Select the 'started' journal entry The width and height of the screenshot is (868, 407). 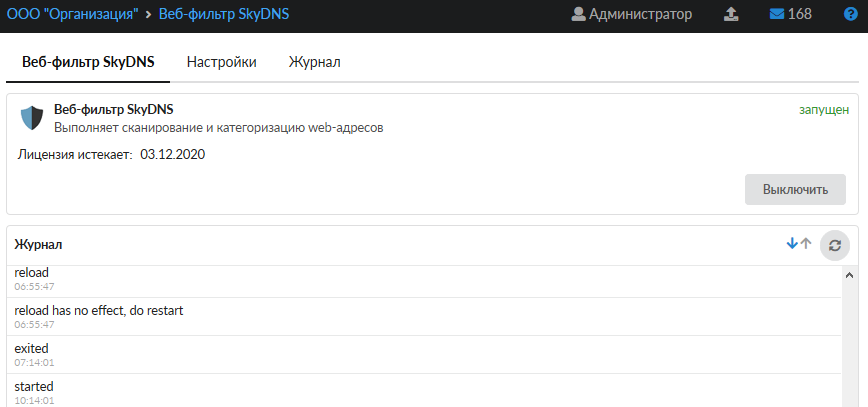pyautogui.click(x=423, y=391)
